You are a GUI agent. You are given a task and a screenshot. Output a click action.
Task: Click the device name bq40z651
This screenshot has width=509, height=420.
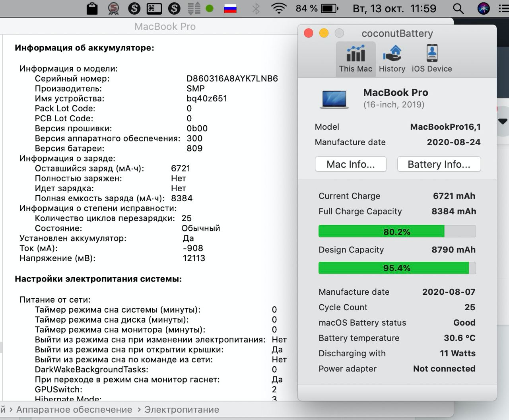207,98
